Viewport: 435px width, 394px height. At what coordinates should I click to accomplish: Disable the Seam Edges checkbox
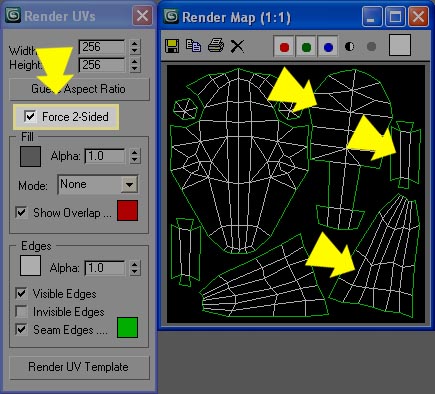(x=21, y=329)
